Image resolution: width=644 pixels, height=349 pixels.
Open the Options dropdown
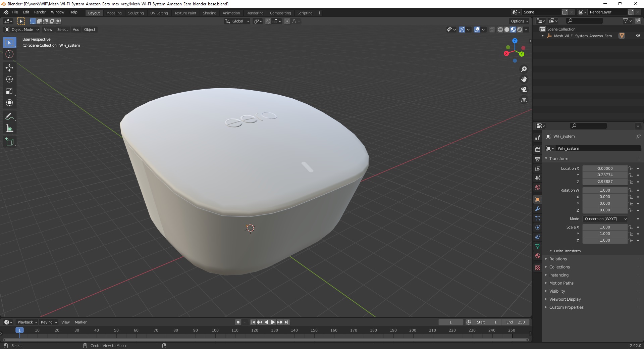[519, 21]
